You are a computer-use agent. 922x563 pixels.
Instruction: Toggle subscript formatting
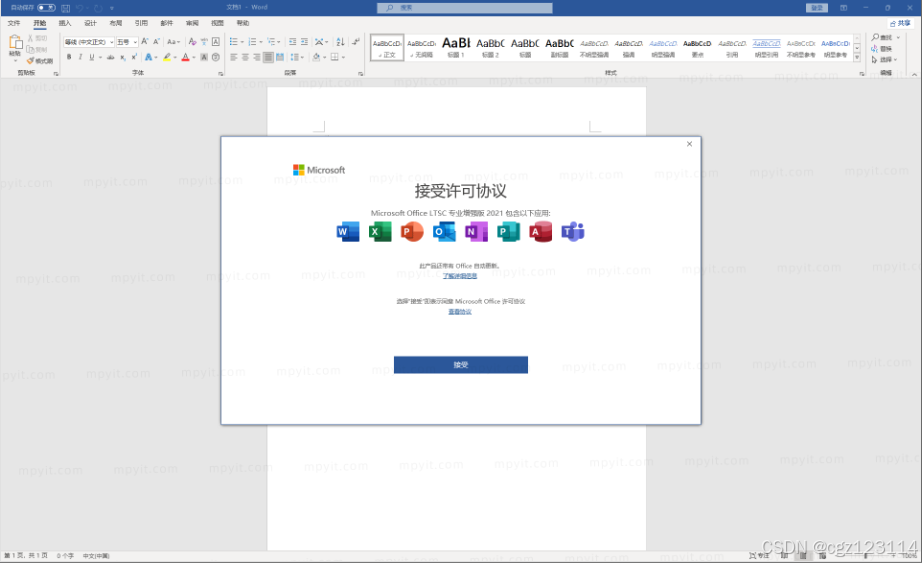point(122,57)
